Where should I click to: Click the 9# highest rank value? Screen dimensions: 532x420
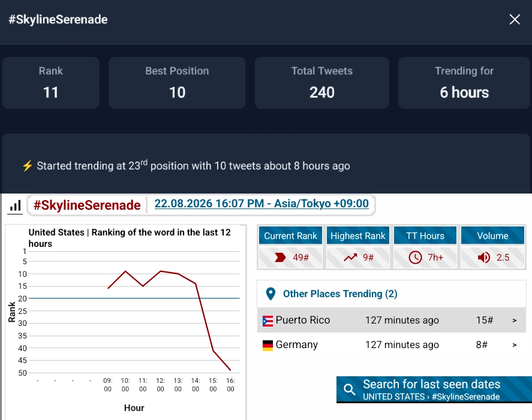click(x=368, y=258)
